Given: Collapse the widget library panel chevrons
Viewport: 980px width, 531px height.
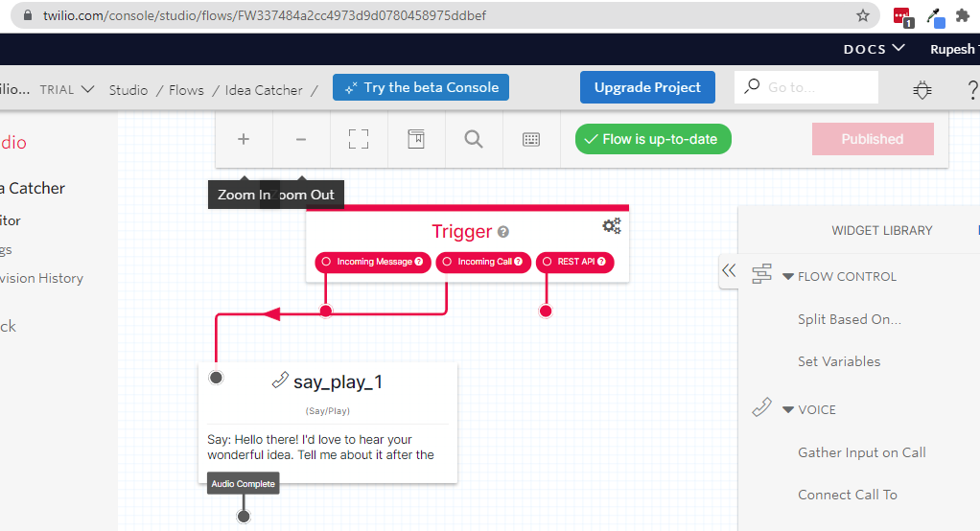Looking at the screenshot, I should click(729, 270).
